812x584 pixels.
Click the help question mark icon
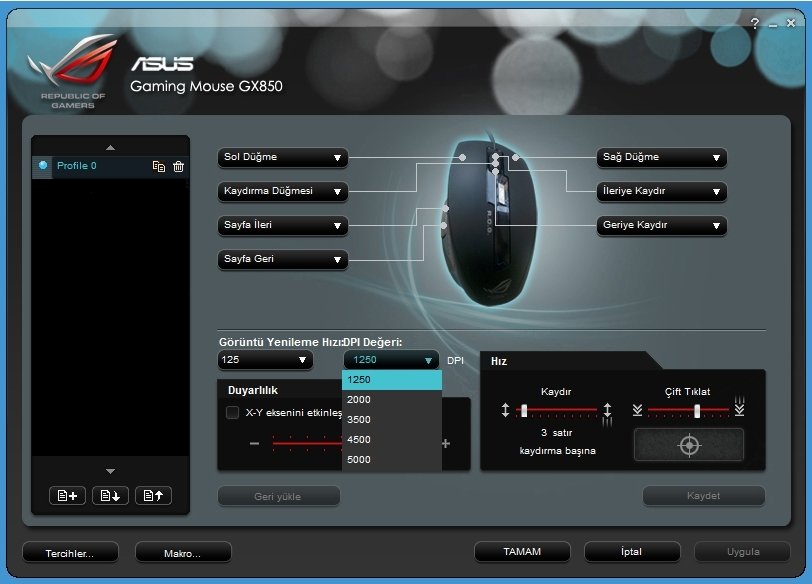753,22
